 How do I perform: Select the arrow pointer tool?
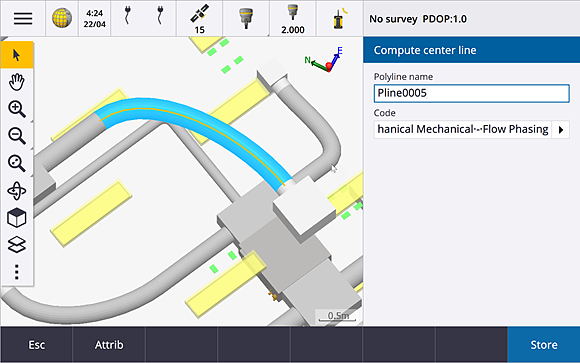[x=17, y=55]
